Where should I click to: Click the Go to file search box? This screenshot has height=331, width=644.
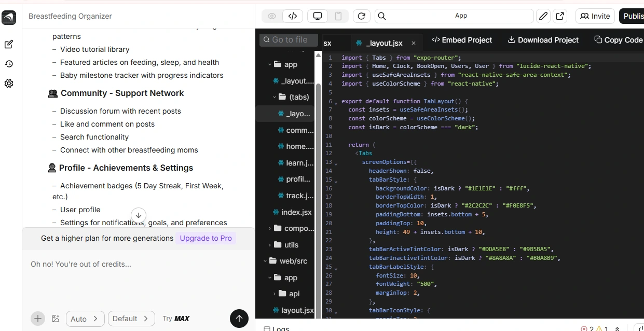(289, 40)
